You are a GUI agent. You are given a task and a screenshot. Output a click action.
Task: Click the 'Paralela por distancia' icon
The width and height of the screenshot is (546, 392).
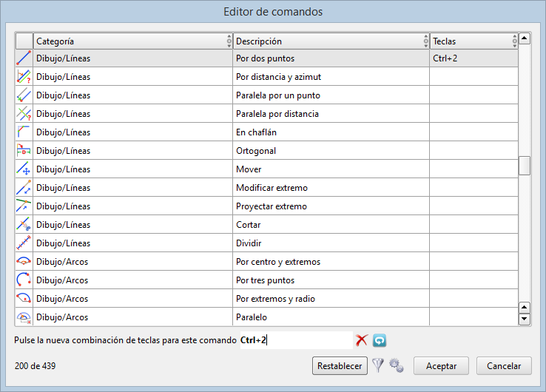[x=24, y=113]
